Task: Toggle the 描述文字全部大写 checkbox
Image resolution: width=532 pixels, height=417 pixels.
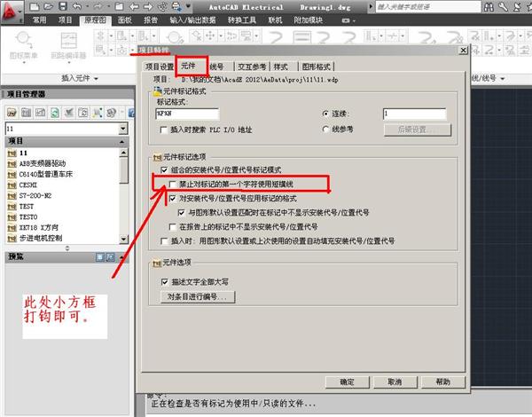Action: coord(165,282)
